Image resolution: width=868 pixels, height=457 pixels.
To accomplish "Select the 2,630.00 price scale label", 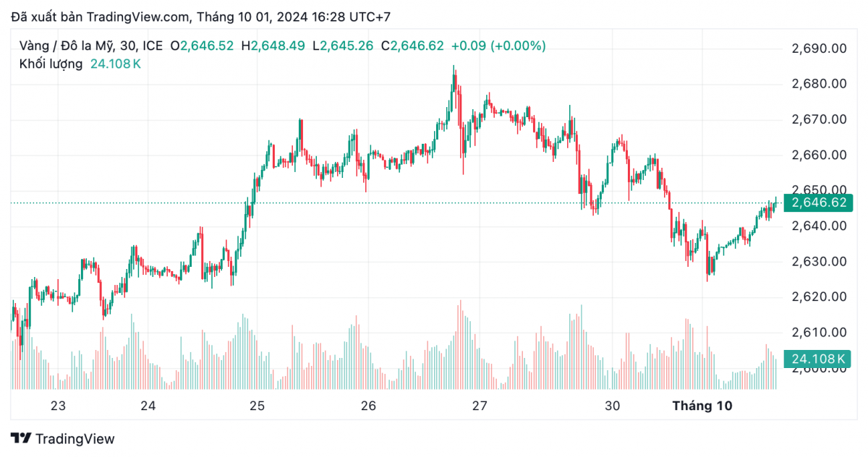I will 819,261.
